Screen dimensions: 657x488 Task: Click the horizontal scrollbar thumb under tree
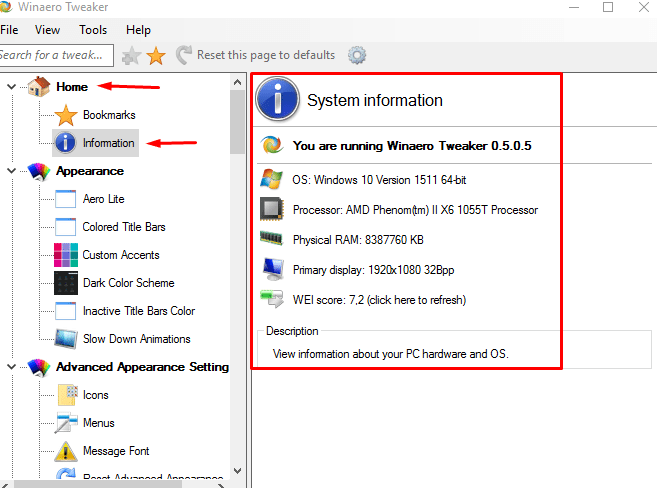(98, 485)
